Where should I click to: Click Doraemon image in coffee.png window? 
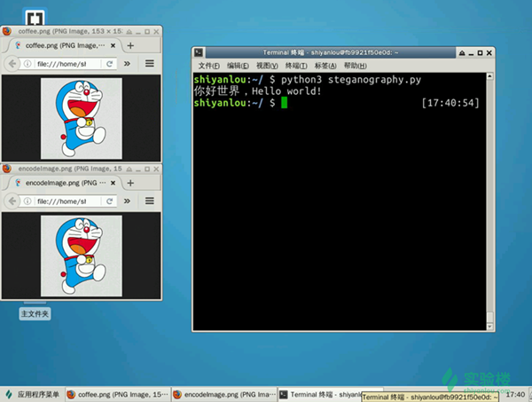(82, 119)
